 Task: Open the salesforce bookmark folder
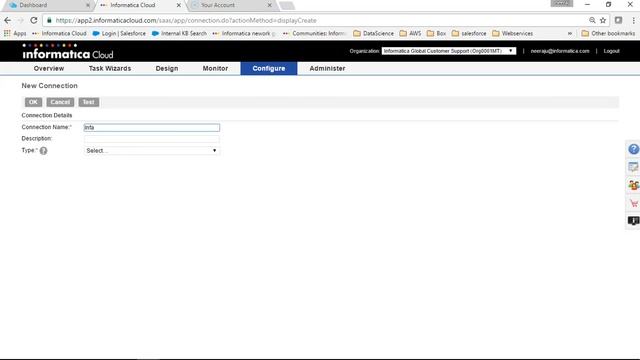click(469, 33)
